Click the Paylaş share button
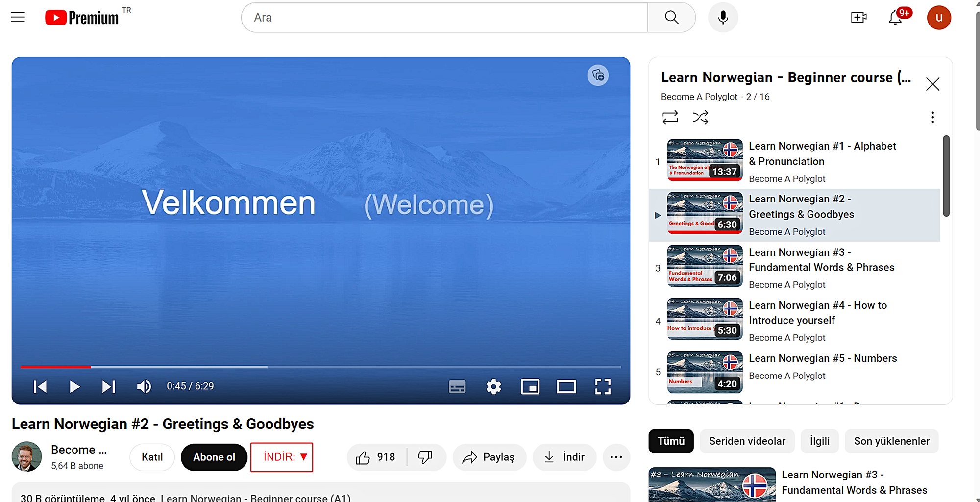 pos(489,457)
